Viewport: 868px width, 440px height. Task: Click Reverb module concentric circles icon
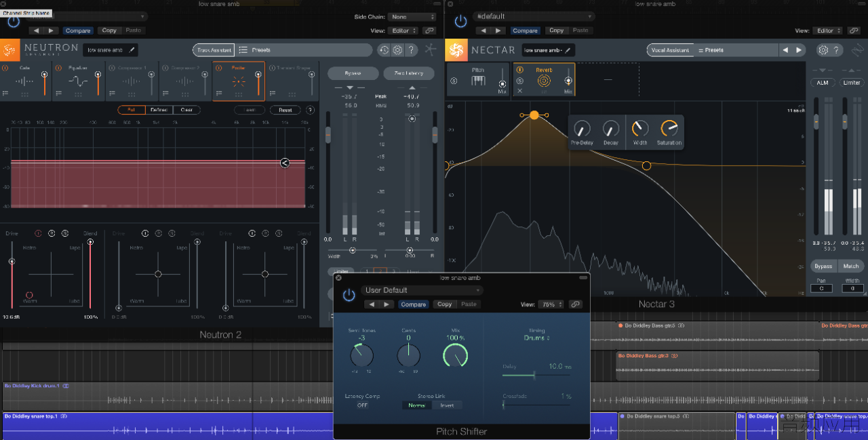(x=544, y=81)
